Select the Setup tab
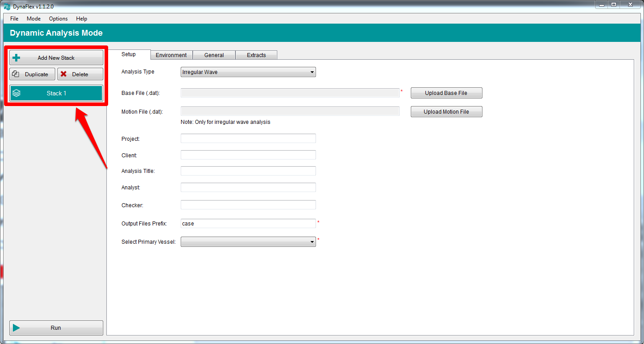Image resolution: width=644 pixels, height=344 pixels. (x=129, y=54)
